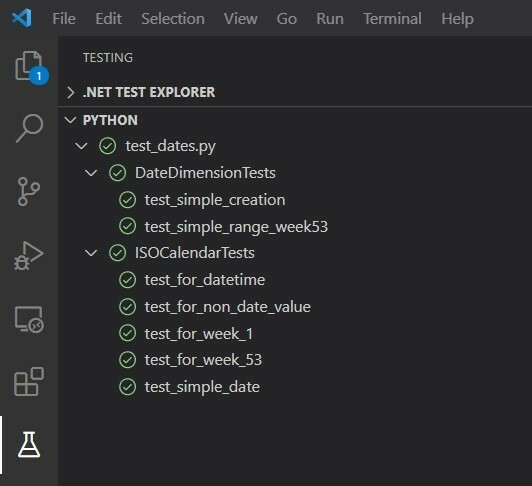
Task: Collapse the ISOCalendarTests chevron
Action: [91, 253]
